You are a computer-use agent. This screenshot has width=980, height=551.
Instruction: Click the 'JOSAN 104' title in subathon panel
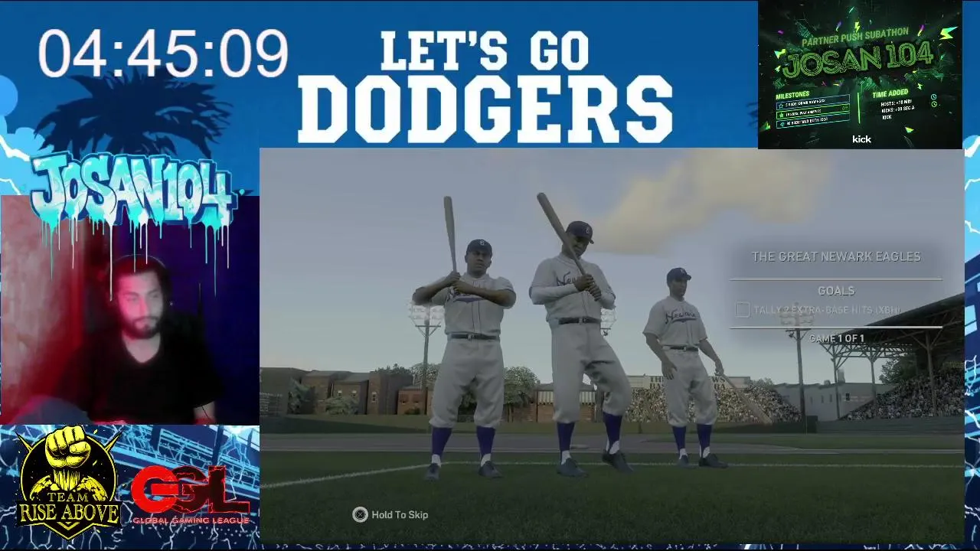[857, 58]
